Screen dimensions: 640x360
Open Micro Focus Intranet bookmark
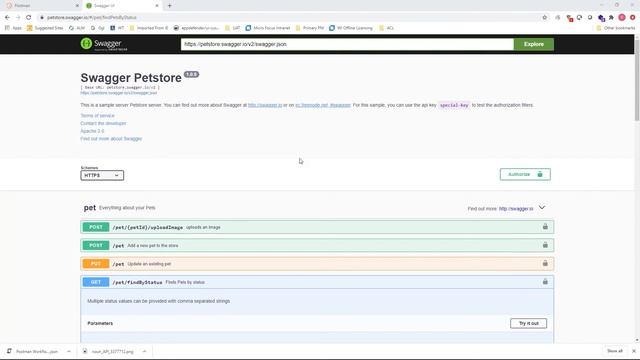point(268,28)
